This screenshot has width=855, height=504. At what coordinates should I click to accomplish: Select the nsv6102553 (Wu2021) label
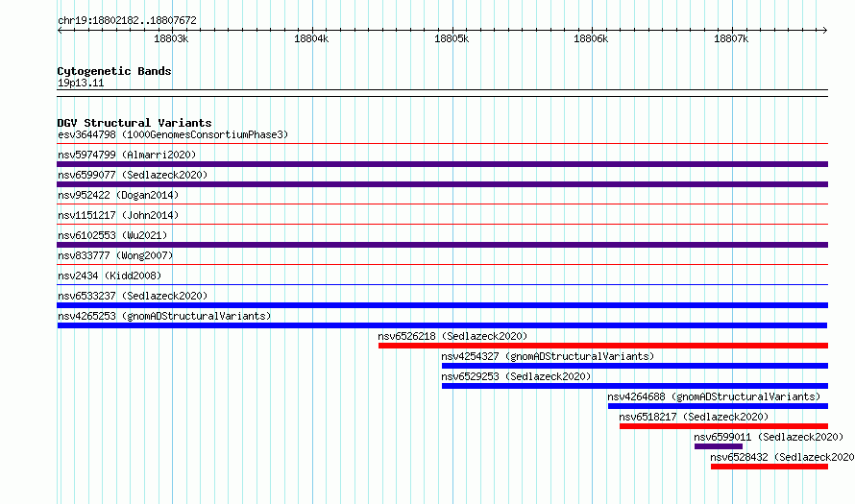(112, 235)
